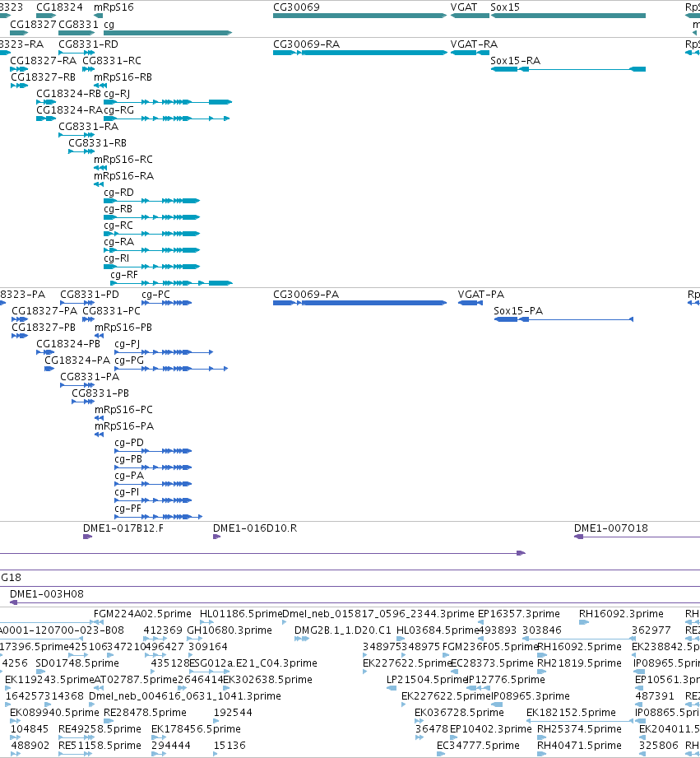This screenshot has width=700, height=758.
Task: Select the CG30069 gene feature label
Action: pyautogui.click(x=296, y=7)
